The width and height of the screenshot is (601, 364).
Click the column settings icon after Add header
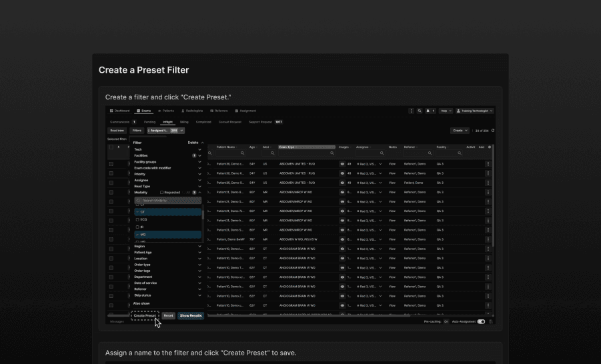[490, 147]
